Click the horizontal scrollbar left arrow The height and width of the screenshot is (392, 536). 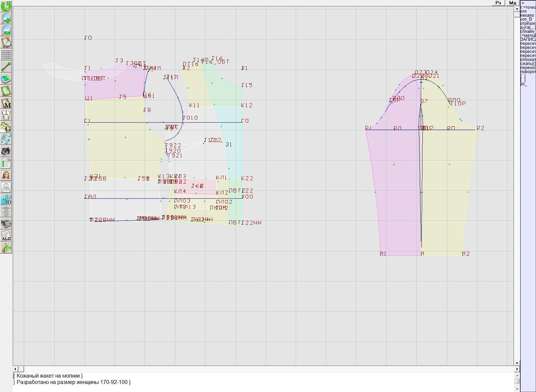15,369
